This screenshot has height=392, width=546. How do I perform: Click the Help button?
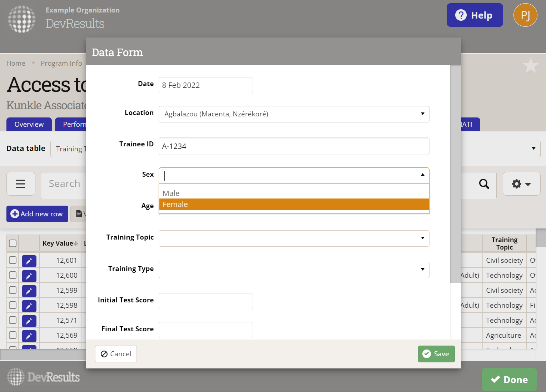[x=475, y=15]
